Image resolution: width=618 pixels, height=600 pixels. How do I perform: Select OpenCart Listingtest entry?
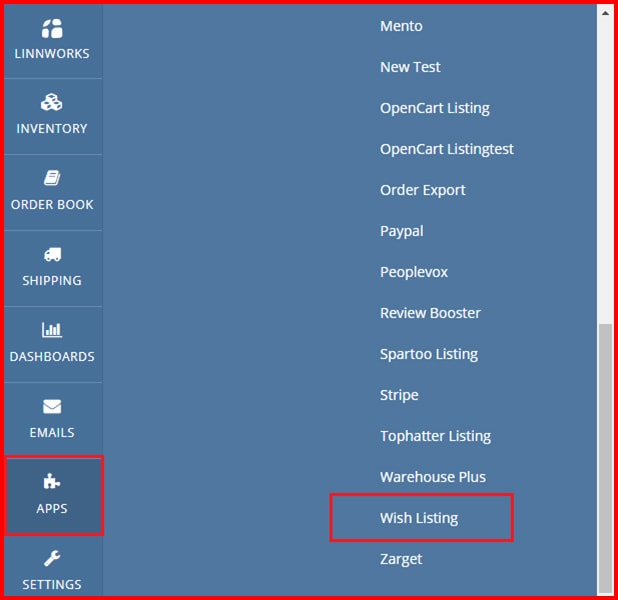pos(447,149)
